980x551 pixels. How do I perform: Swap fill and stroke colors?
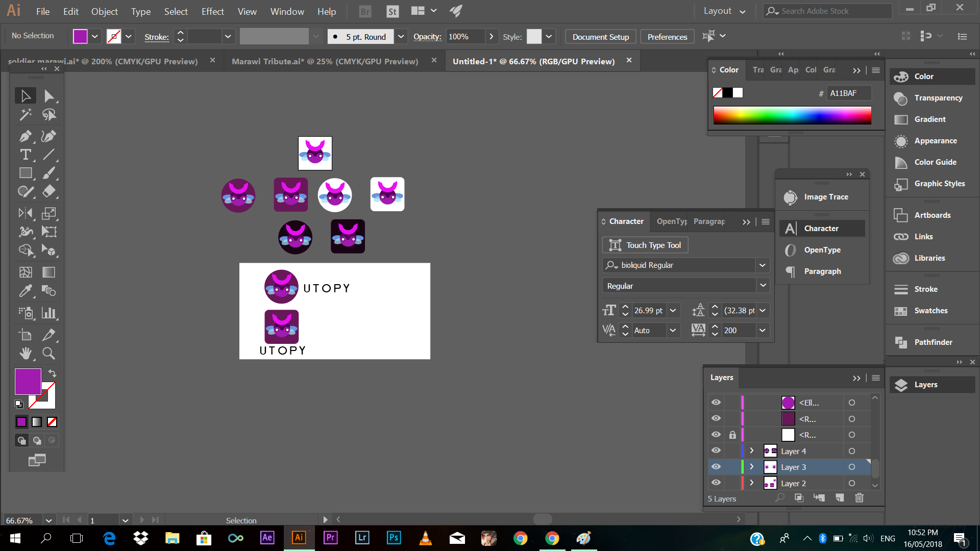(52, 373)
